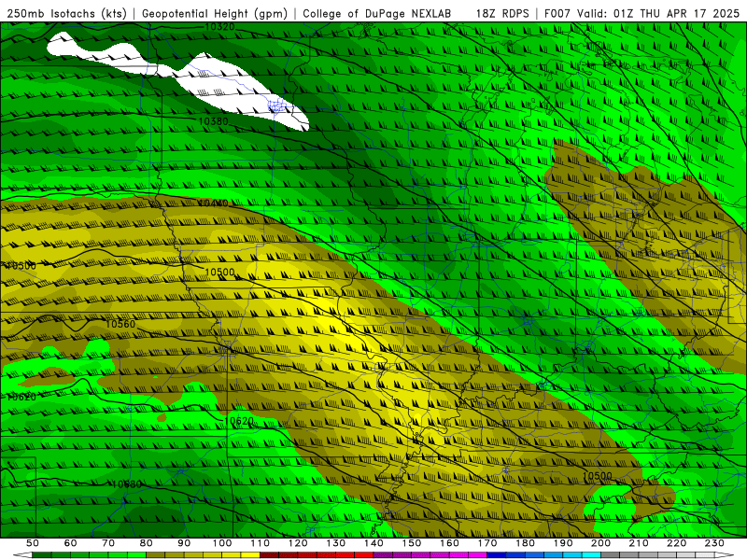Screen dimensions: 747x560
Task: Click the 100 kt color scale label
Action: (x=222, y=543)
